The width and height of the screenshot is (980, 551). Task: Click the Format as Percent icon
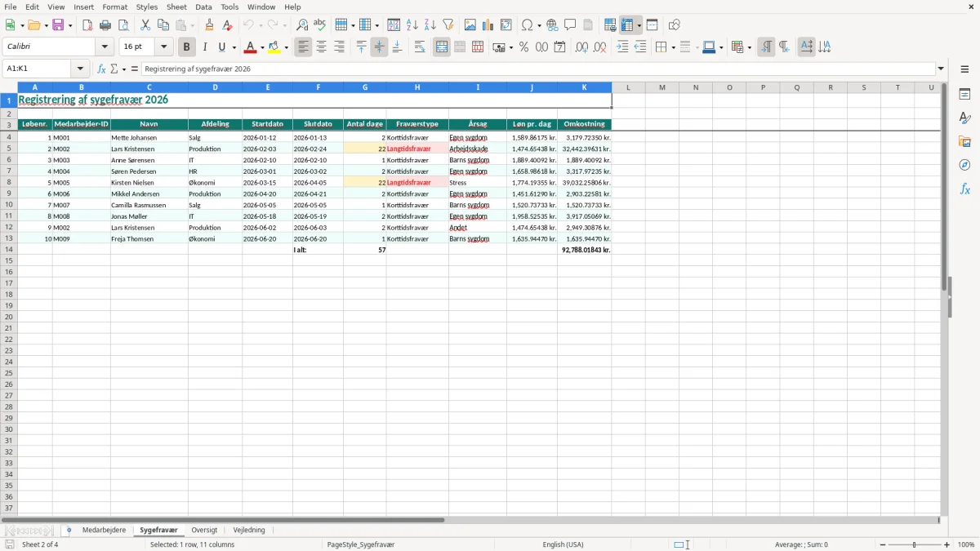click(x=523, y=47)
